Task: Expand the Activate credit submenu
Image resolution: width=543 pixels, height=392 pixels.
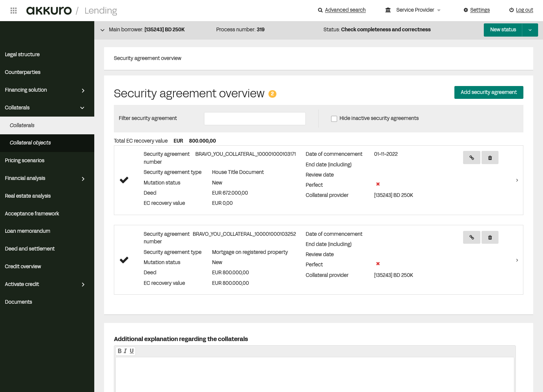Action: pyautogui.click(x=83, y=284)
